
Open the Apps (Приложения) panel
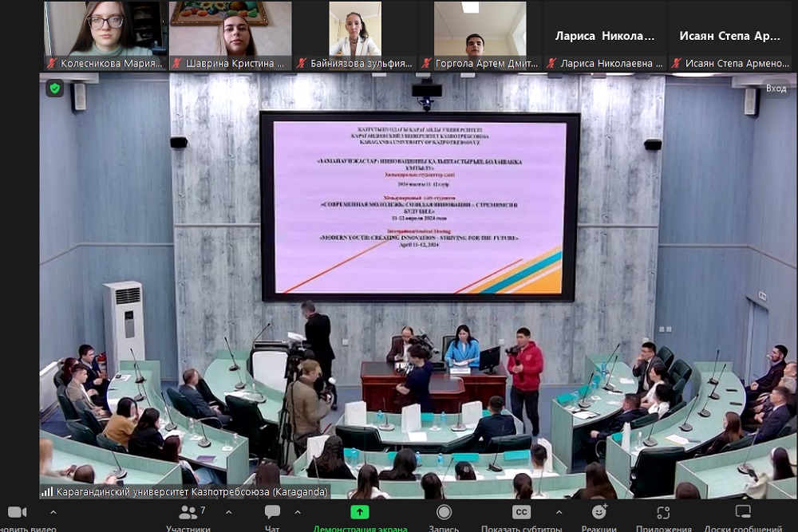[x=663, y=512]
